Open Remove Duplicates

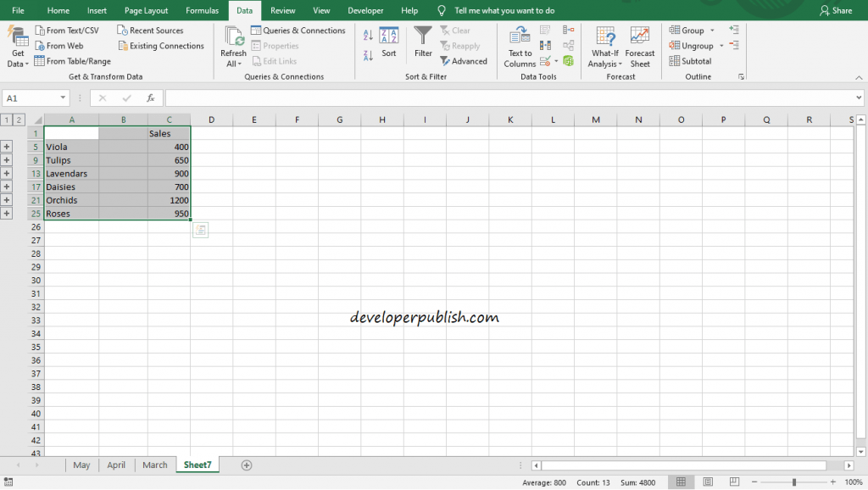543,44
